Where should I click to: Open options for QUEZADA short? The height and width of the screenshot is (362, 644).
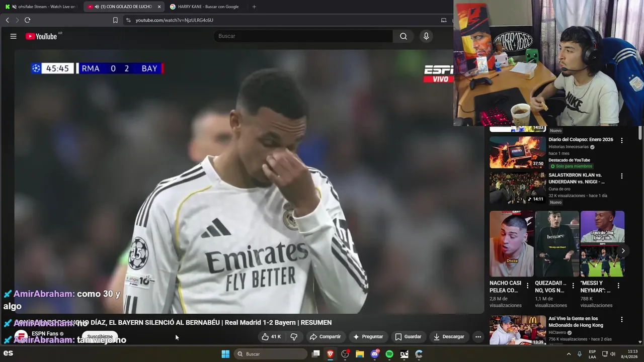point(573,286)
